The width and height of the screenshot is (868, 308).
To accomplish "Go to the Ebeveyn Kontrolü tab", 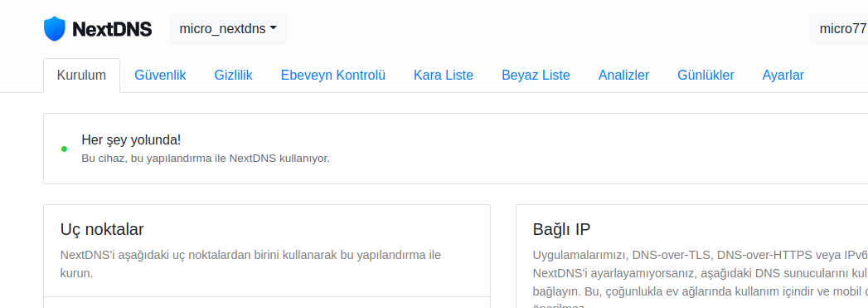I will point(332,76).
